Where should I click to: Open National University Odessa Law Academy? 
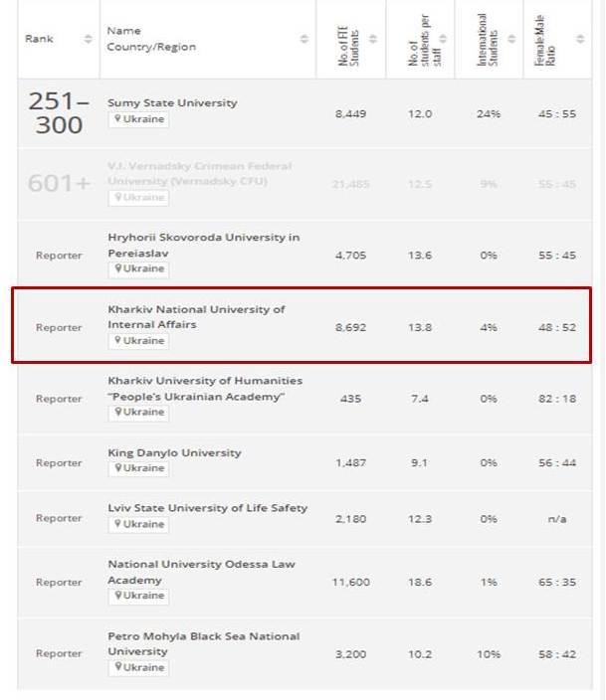point(201,572)
